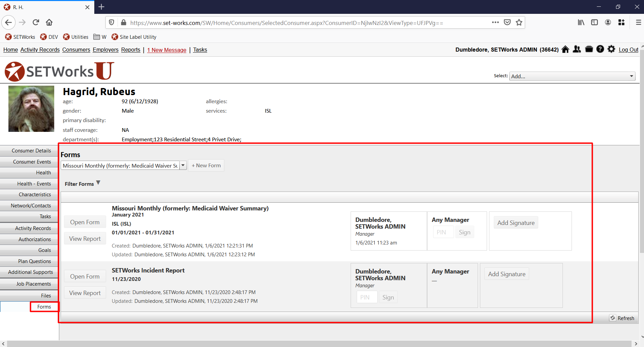Click the padlock site security icon
Viewport: 644px width, 347px height.
(124, 23)
